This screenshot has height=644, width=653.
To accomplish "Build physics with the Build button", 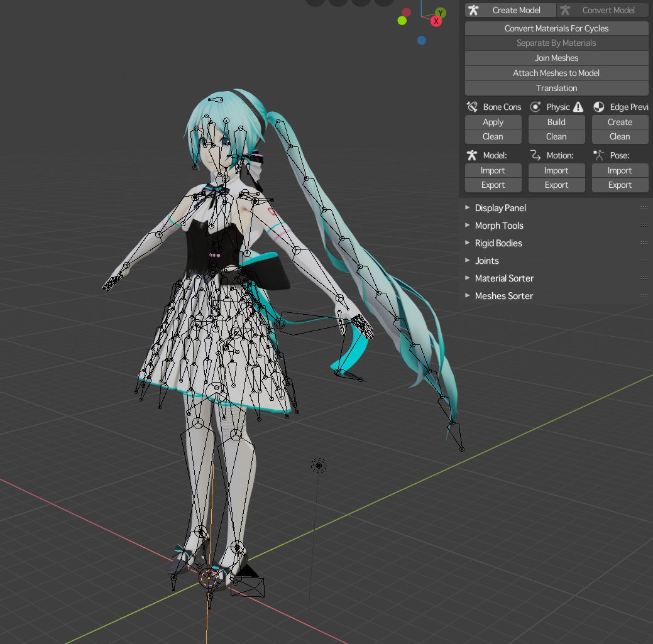I will click(556, 122).
